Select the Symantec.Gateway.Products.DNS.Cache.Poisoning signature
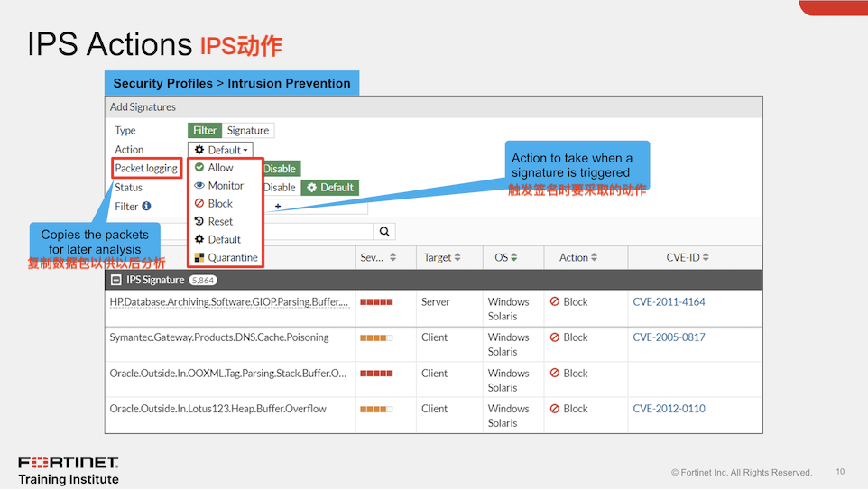The width and height of the screenshot is (868, 490). 219,337
